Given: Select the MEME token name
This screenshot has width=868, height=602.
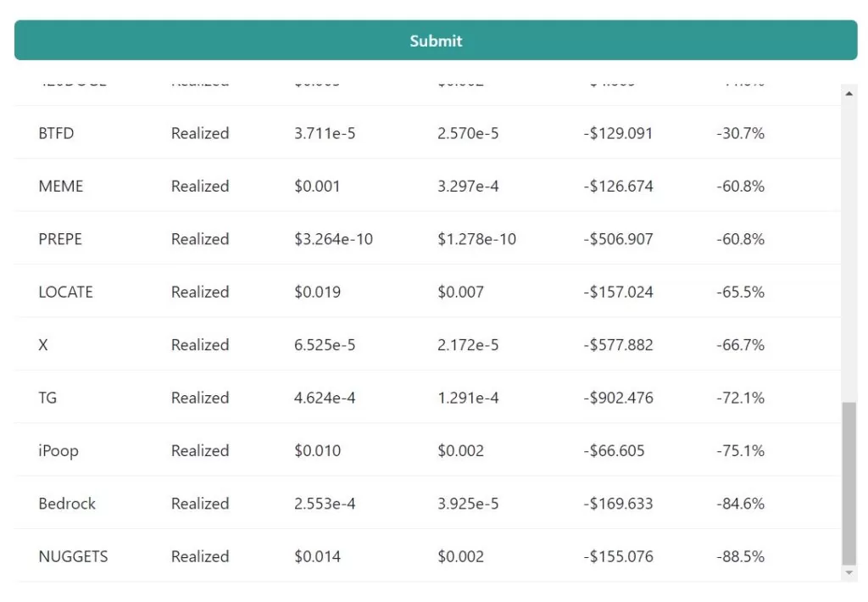Looking at the screenshot, I should [x=61, y=187].
